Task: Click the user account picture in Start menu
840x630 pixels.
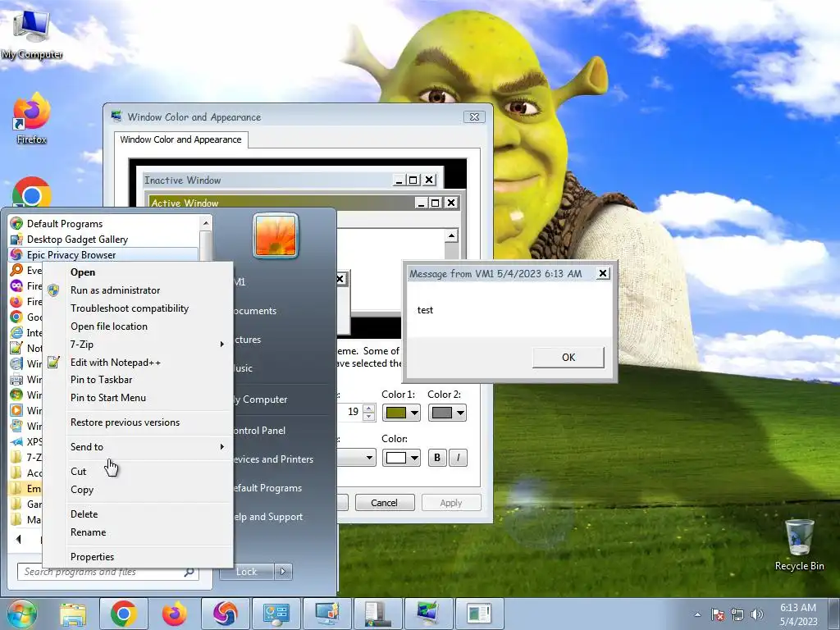Action: tap(276, 235)
